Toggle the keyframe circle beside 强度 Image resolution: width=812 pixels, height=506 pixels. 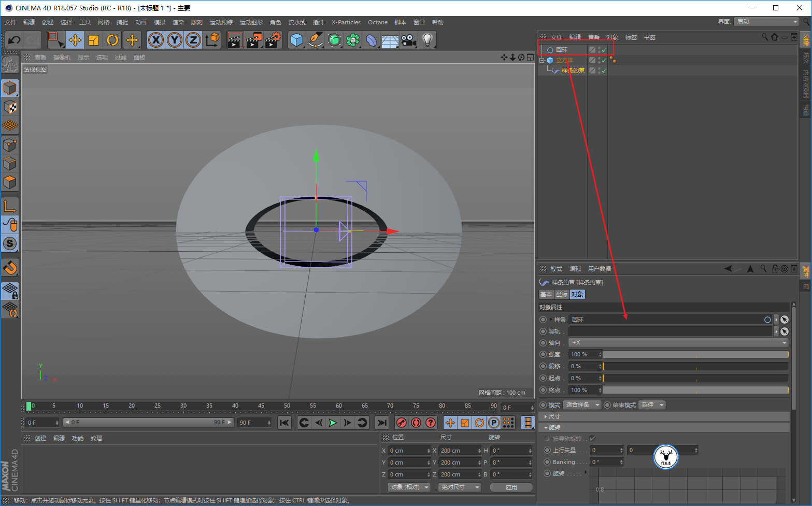tap(543, 354)
